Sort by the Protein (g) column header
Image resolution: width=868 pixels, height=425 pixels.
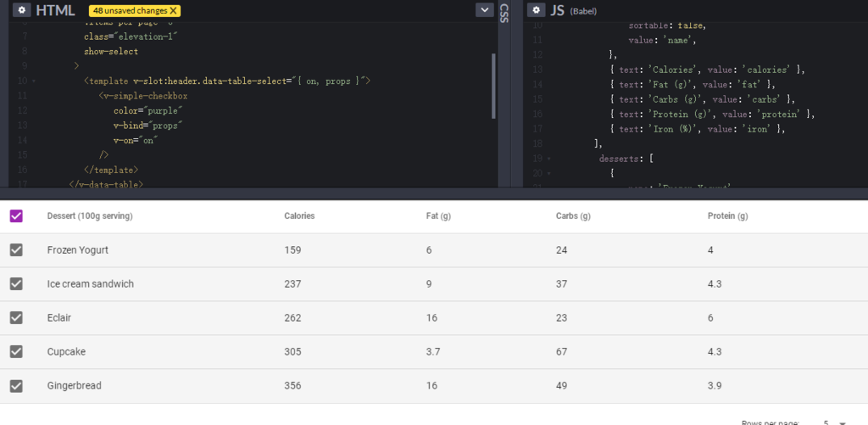(x=727, y=216)
